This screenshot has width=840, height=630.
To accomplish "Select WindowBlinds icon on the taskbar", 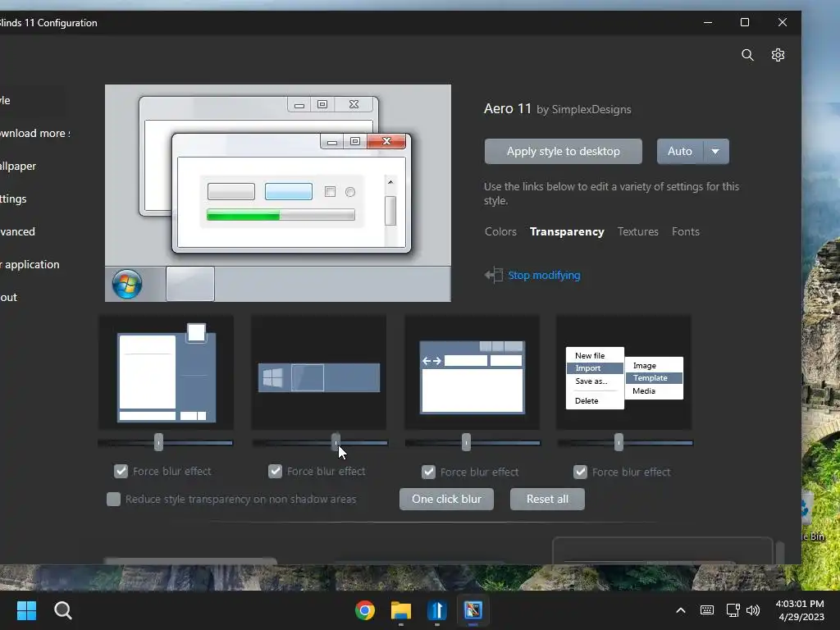I will [473, 610].
